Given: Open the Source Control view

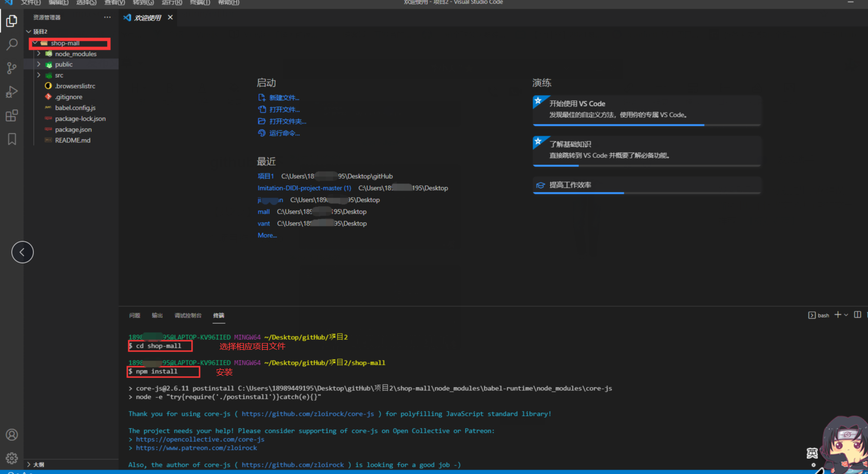Looking at the screenshot, I should (x=11, y=68).
